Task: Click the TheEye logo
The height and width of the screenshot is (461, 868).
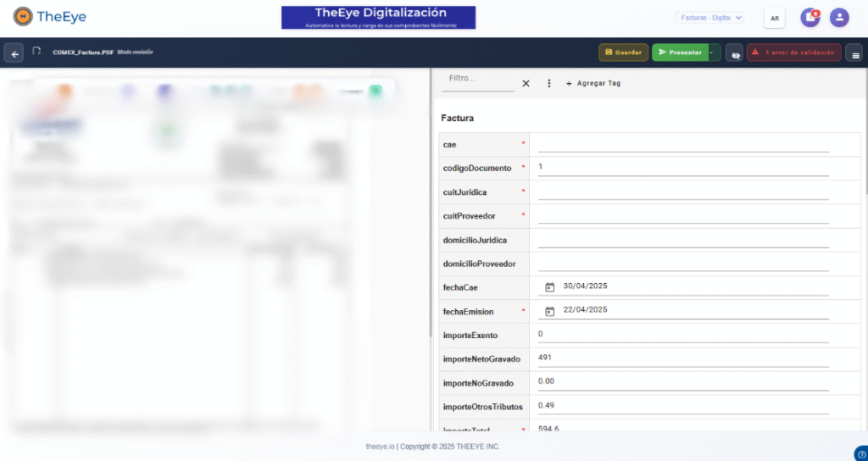Action: click(49, 17)
